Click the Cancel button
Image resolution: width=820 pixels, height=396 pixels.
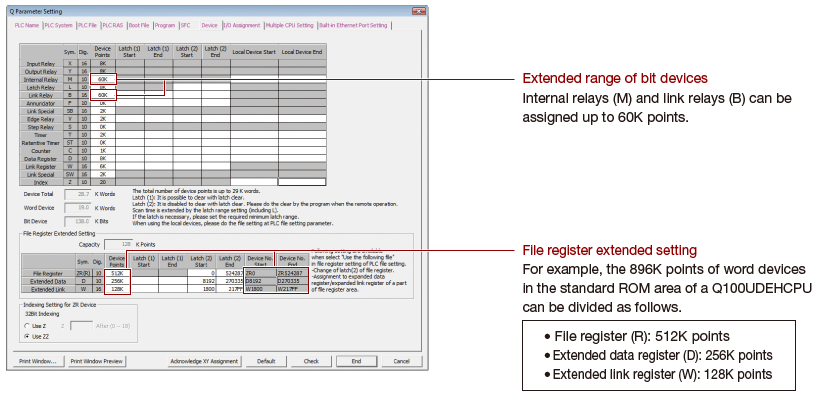pyautogui.click(x=402, y=361)
